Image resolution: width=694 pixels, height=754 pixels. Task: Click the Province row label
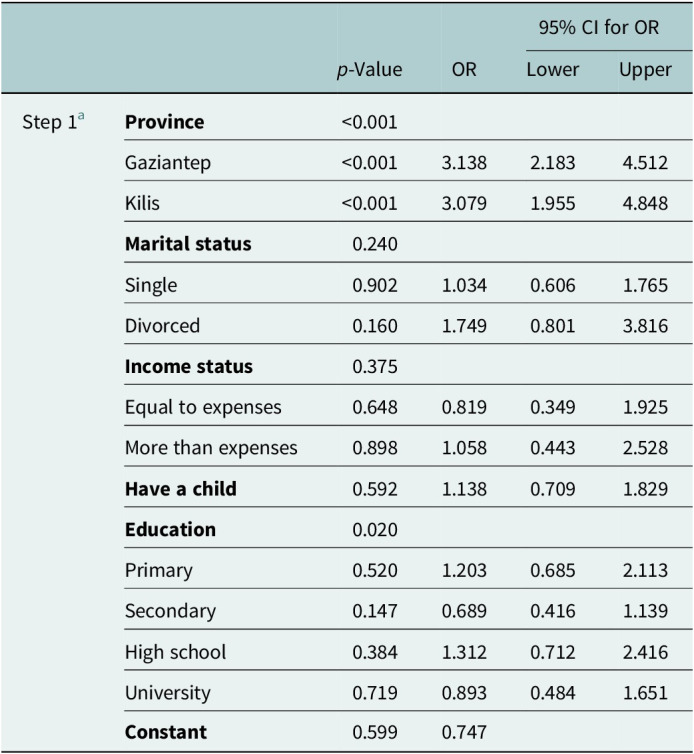coord(164,122)
